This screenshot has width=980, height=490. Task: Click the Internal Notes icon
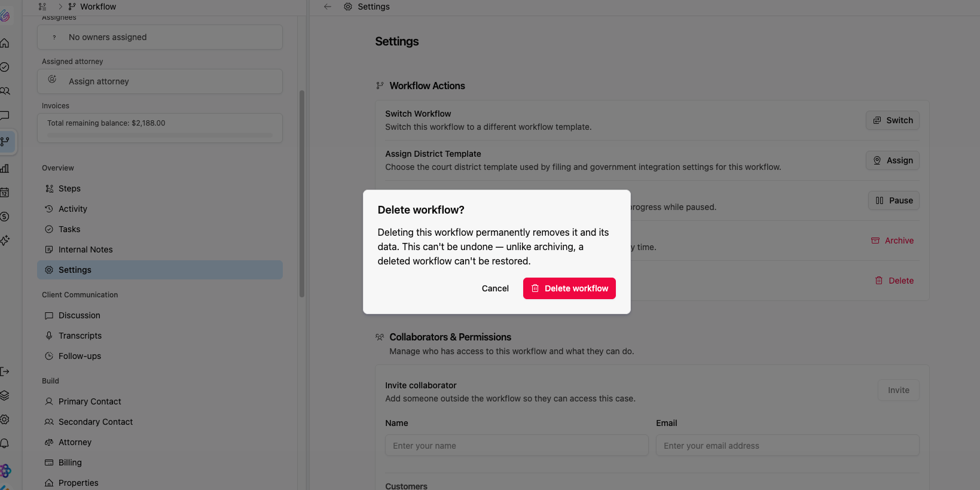pyautogui.click(x=49, y=249)
